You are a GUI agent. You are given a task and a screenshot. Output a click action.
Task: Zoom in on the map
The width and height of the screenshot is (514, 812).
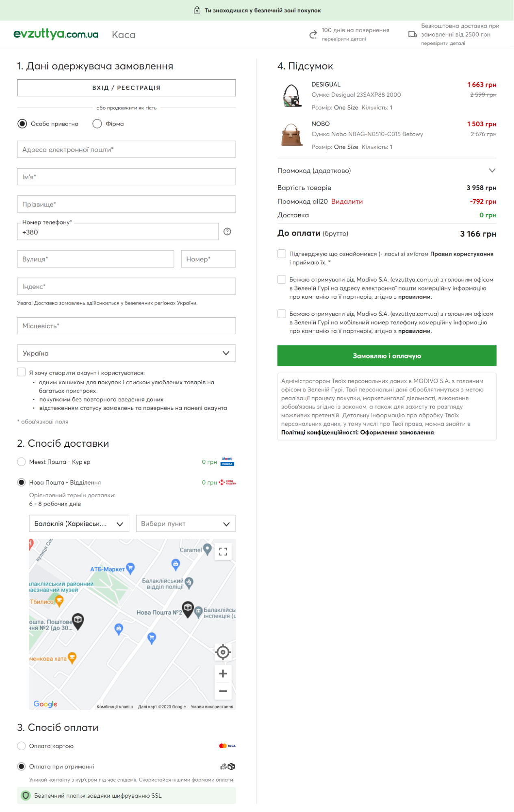tap(223, 673)
